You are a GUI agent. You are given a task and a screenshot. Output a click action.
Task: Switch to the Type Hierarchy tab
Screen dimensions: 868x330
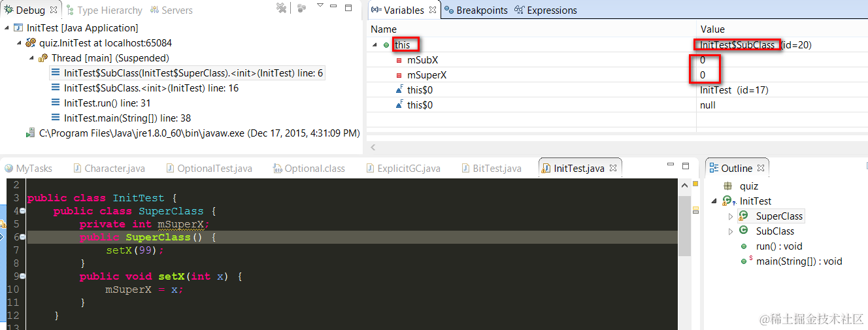(104, 10)
